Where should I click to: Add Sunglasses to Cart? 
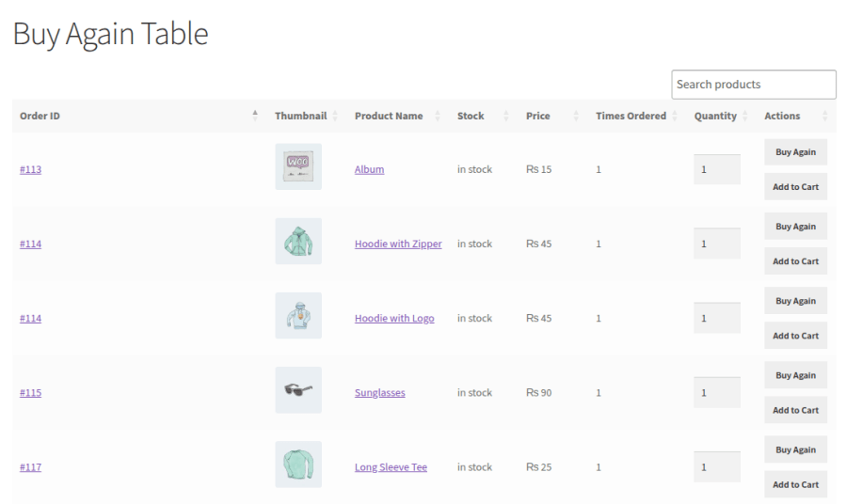pyautogui.click(x=795, y=410)
